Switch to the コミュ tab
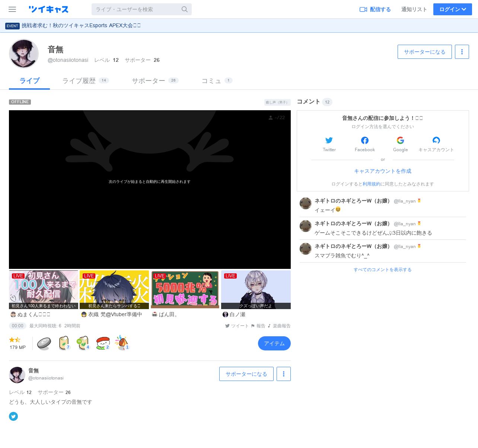This screenshot has height=448, width=478. click(x=217, y=81)
